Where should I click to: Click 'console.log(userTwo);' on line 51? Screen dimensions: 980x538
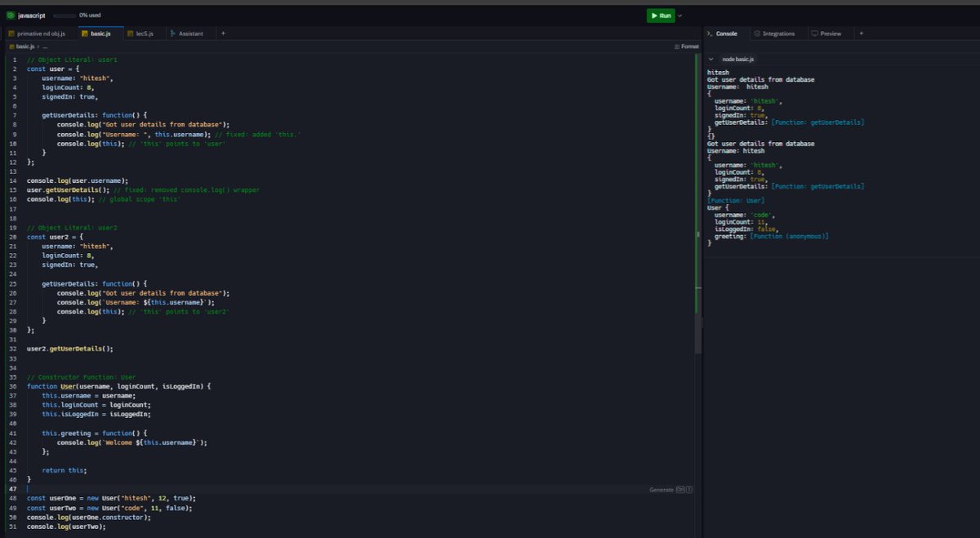point(66,527)
